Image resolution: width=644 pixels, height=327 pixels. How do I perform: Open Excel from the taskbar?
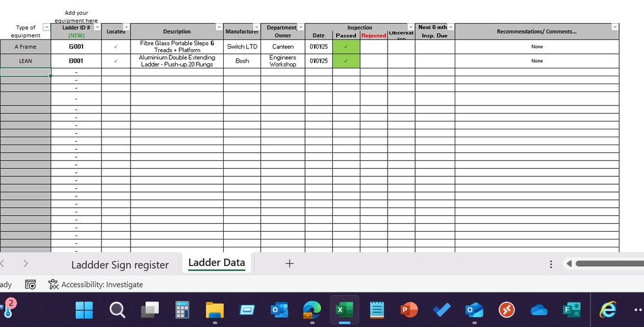[x=344, y=309]
